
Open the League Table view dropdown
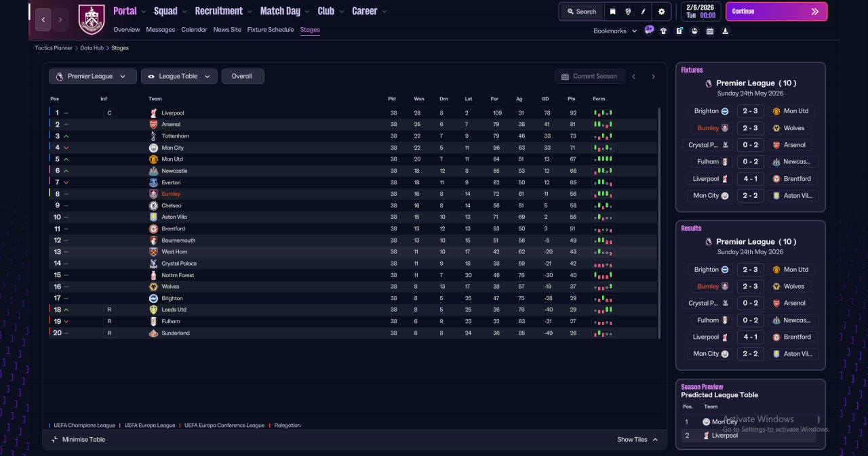pos(180,77)
